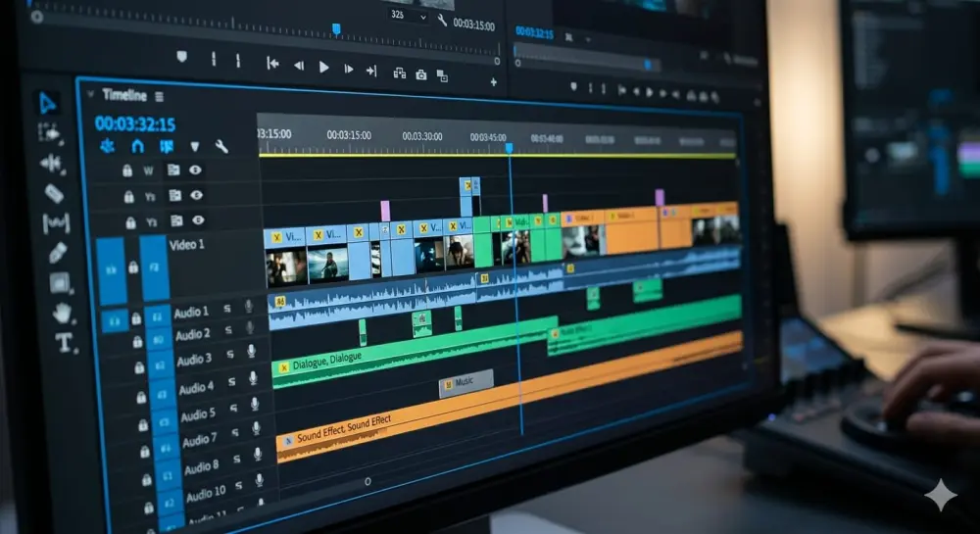
Task: Select the Pen tool
Action: [58, 253]
